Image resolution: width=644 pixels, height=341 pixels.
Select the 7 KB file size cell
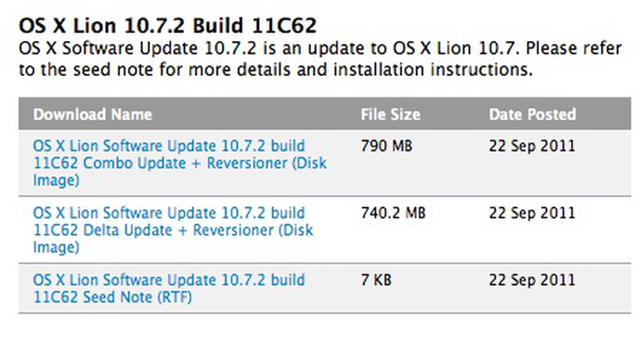coord(376,280)
